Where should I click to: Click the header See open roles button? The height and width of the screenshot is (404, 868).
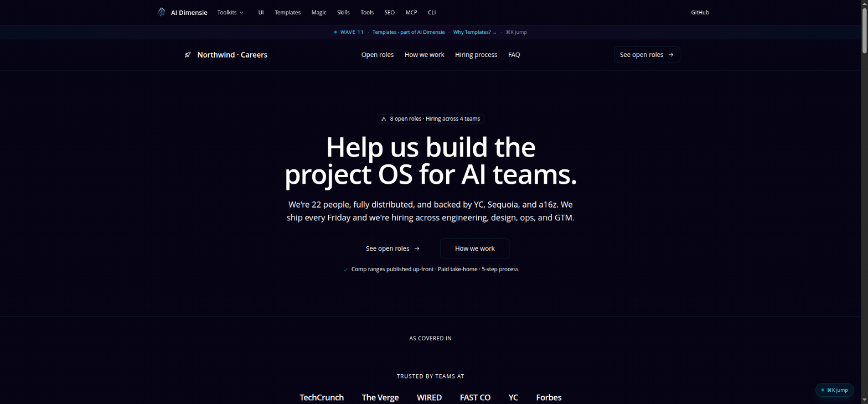(x=647, y=55)
